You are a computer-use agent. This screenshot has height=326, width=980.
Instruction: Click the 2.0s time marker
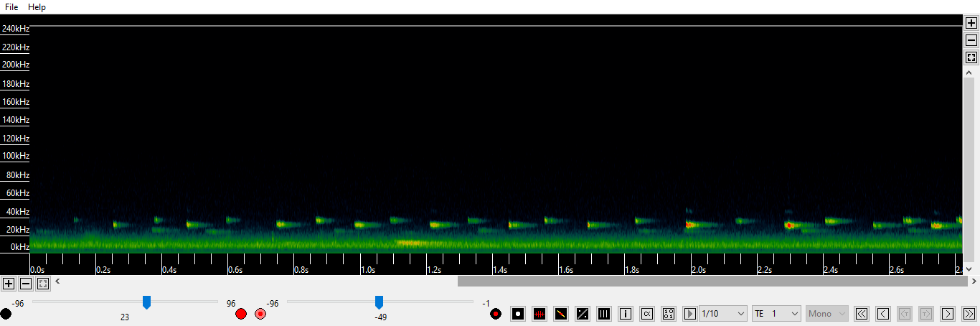698,270
